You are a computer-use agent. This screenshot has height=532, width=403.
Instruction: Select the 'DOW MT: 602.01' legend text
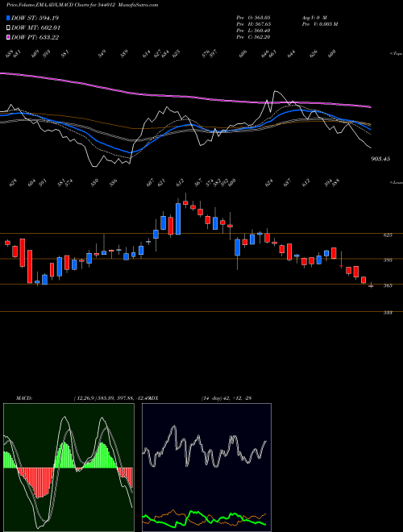pos(36,28)
